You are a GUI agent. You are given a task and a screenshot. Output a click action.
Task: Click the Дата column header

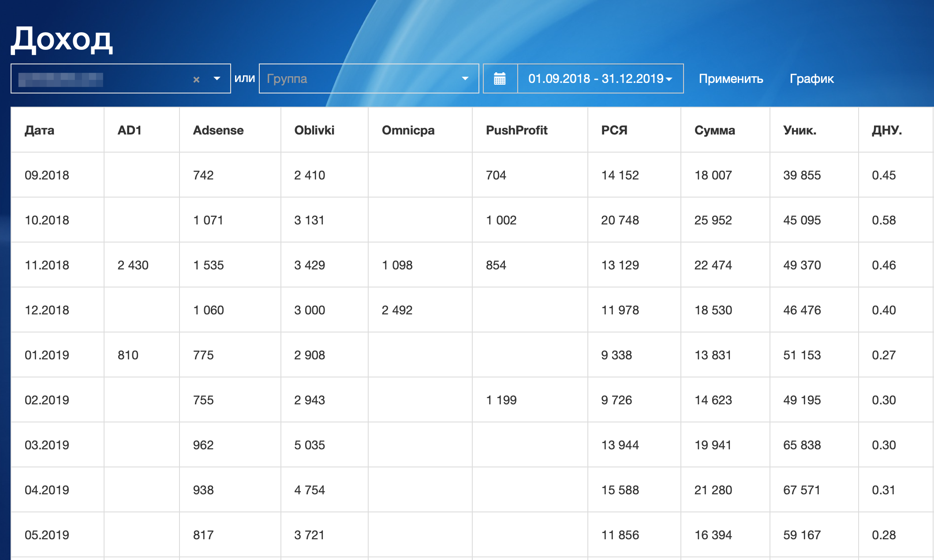(x=40, y=131)
